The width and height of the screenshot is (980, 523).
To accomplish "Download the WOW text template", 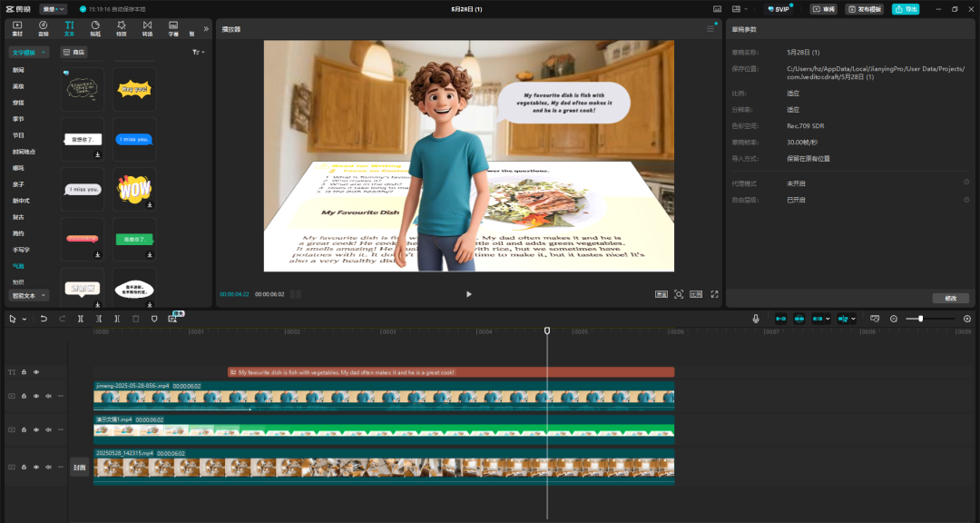I will click(150, 204).
